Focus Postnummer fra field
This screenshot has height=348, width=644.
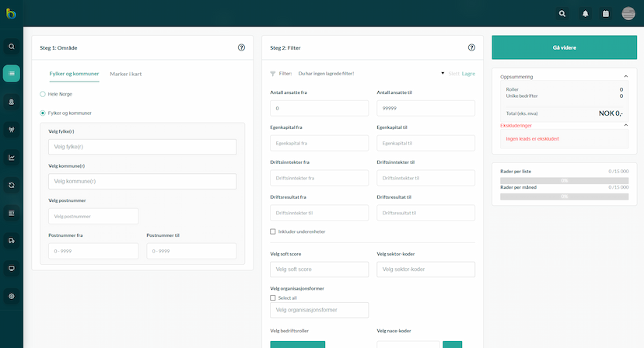[x=93, y=251]
